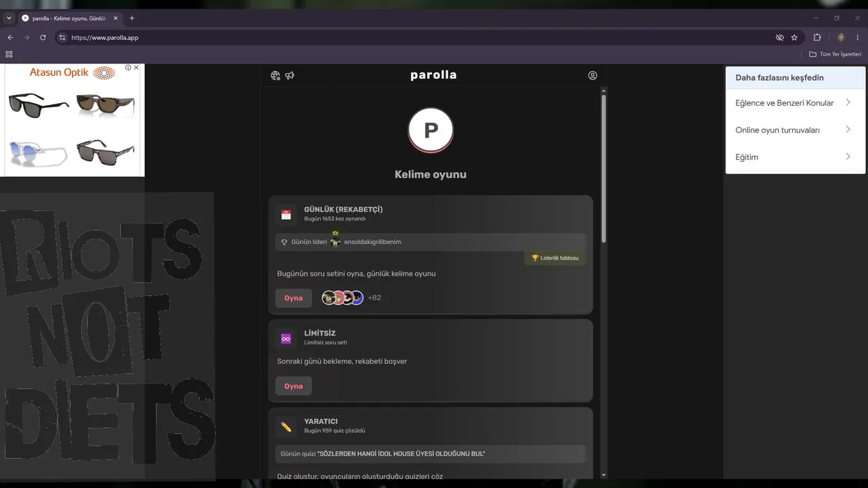
Task: Click Sonraki günü bekleme, rekabeti boşver text
Action: [x=342, y=361]
